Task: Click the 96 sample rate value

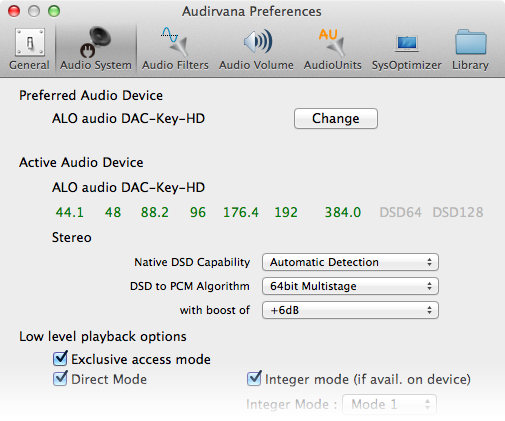Action: (198, 212)
